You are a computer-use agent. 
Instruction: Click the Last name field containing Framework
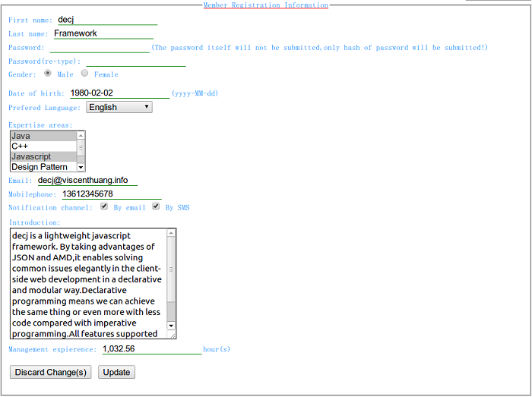click(103, 33)
